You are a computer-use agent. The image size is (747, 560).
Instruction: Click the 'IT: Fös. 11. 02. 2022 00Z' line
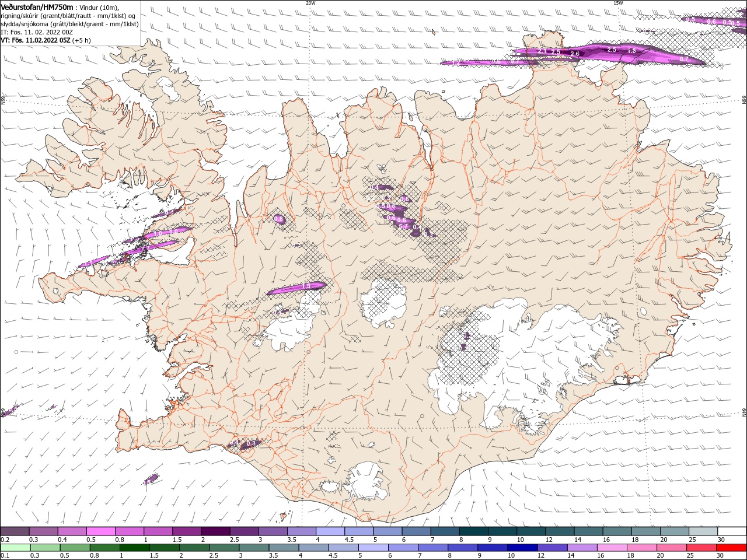[x=37, y=32]
